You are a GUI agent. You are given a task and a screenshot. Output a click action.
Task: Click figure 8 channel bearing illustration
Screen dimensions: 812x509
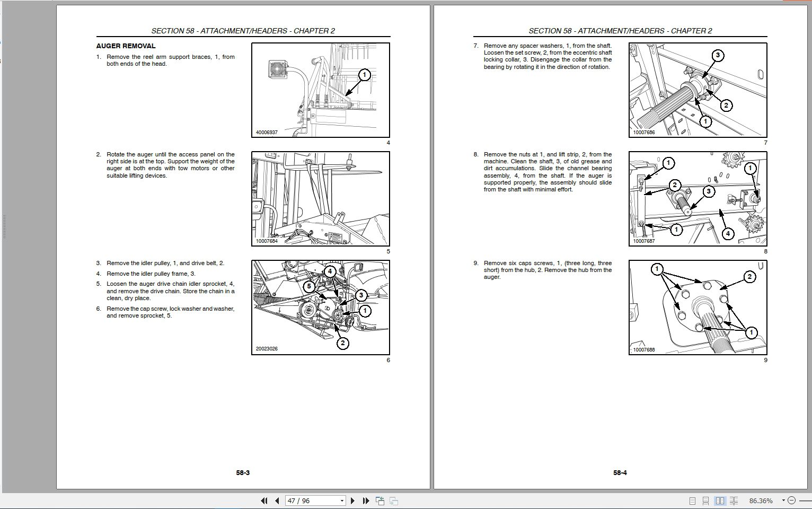pos(698,199)
